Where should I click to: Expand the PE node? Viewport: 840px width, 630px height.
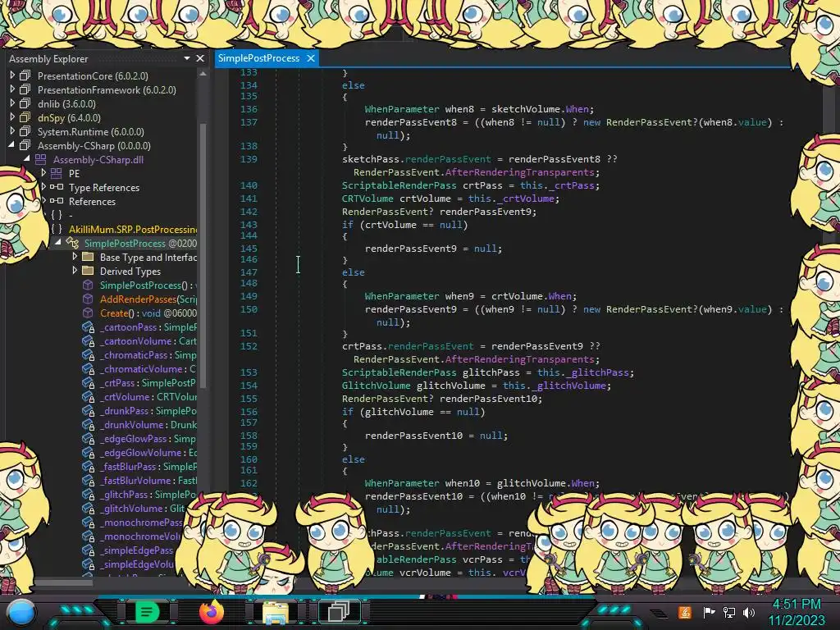(44, 173)
